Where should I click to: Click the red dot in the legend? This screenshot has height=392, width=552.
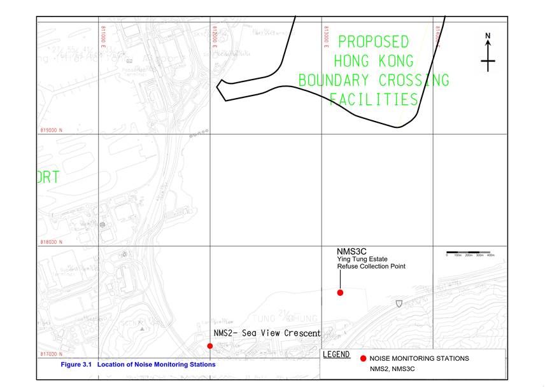coord(364,358)
